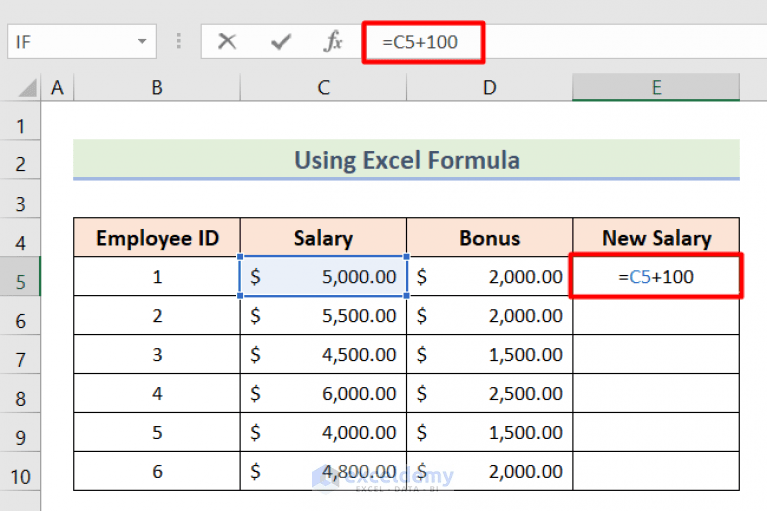Select the salary cell 5,000.00
Viewport: 767px width, 511px height.
click(323, 276)
